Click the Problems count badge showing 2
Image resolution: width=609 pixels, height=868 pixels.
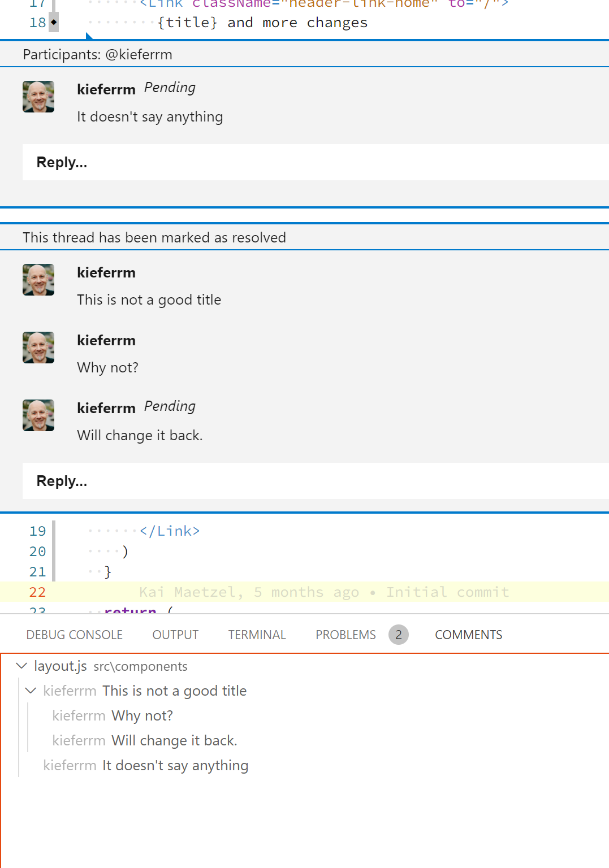[x=399, y=635]
